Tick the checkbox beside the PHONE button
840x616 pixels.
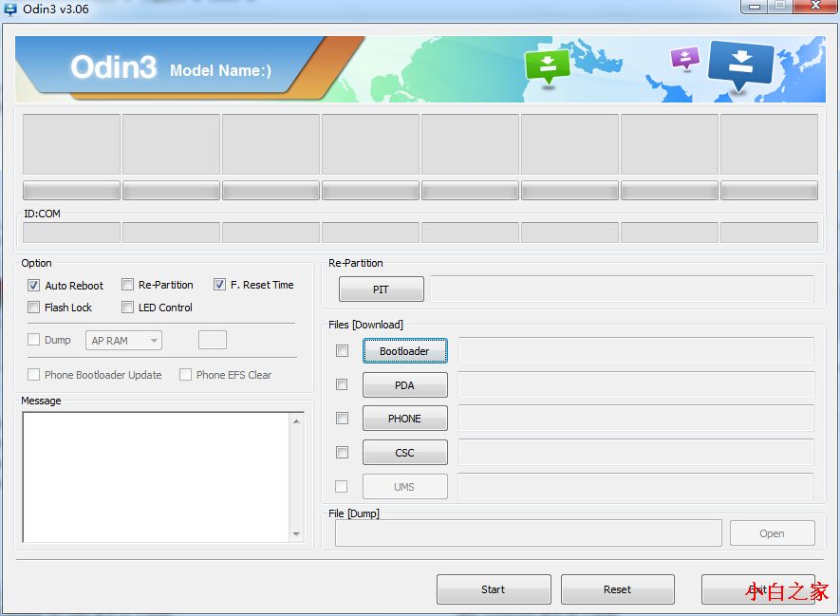[x=342, y=419]
